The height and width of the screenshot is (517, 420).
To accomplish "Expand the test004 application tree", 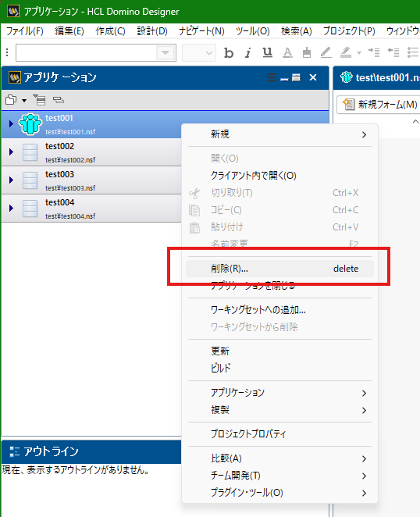I will [x=11, y=208].
